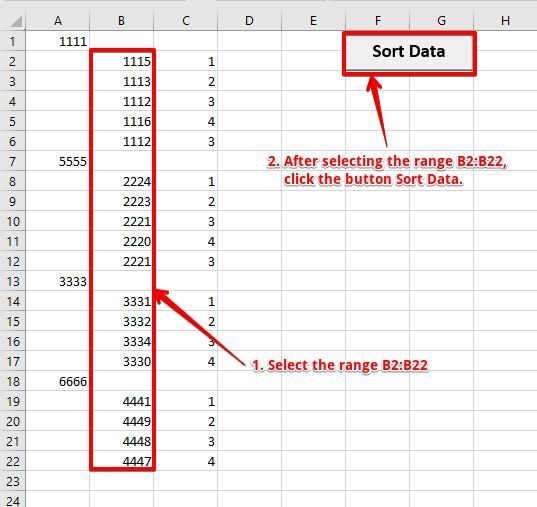The height and width of the screenshot is (507, 537).
Task: Click cell C5 containing 4
Action: [x=186, y=121]
